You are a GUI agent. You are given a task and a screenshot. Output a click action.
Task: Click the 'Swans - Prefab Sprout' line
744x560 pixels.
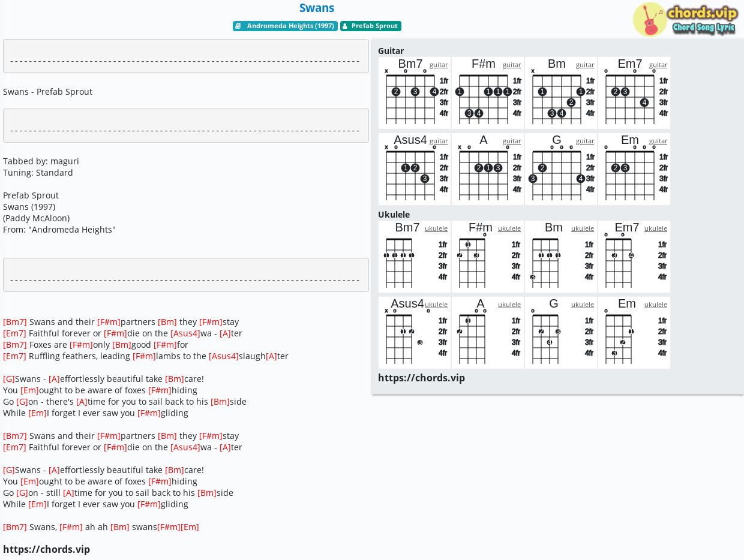(47, 92)
